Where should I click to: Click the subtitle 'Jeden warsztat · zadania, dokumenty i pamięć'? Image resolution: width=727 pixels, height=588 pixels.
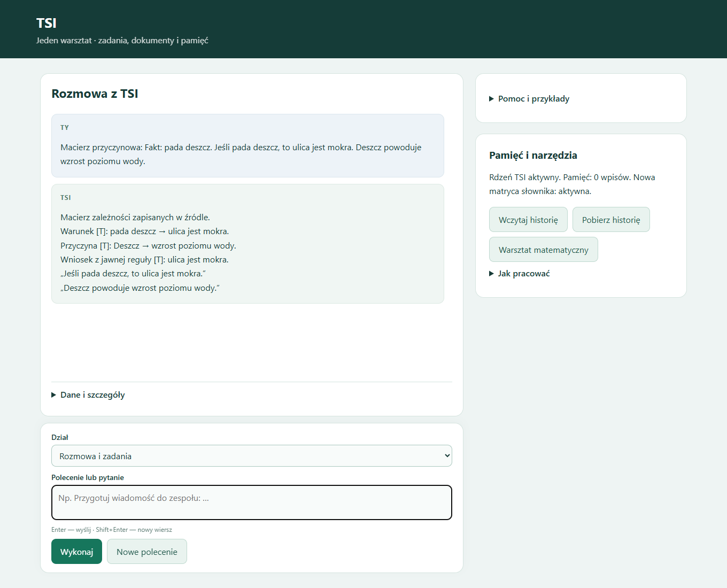122,41
